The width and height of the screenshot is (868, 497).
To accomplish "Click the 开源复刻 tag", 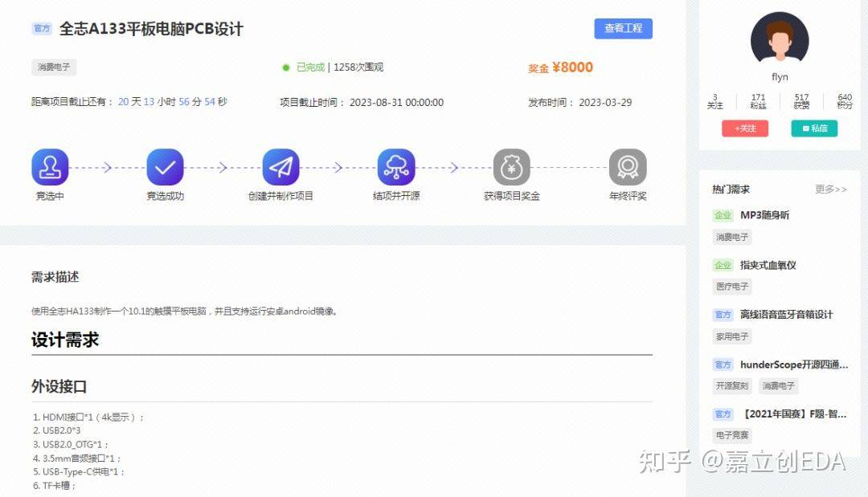I will pos(732,386).
